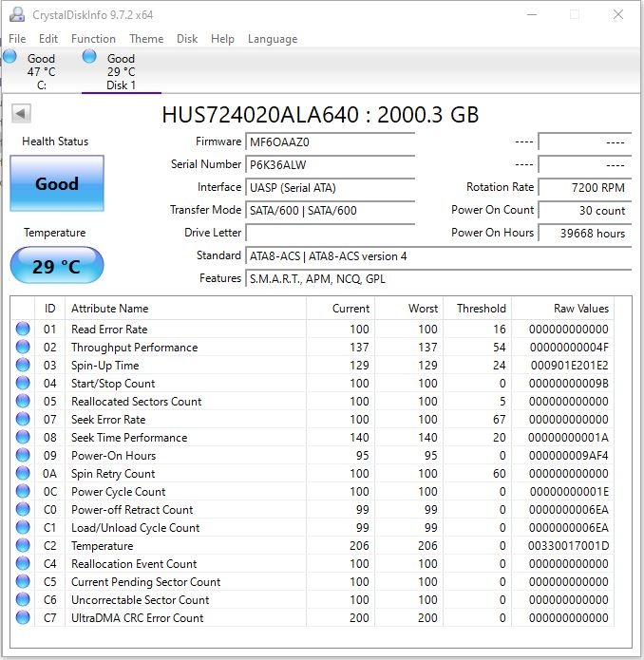Screen dimensions: 644x660
Task: Click status orb for Seek Time Performance
Action: tap(23, 438)
